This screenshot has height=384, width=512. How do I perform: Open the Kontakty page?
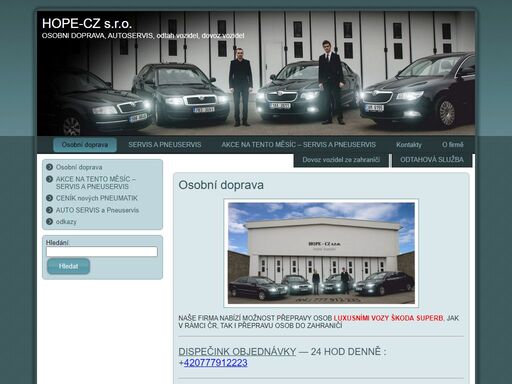point(409,145)
